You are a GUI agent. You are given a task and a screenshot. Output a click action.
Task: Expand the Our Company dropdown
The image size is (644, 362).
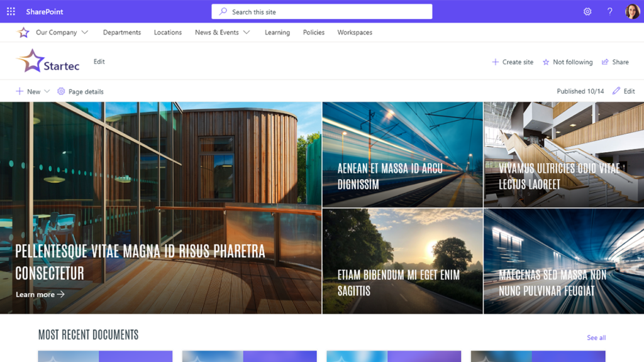point(61,32)
